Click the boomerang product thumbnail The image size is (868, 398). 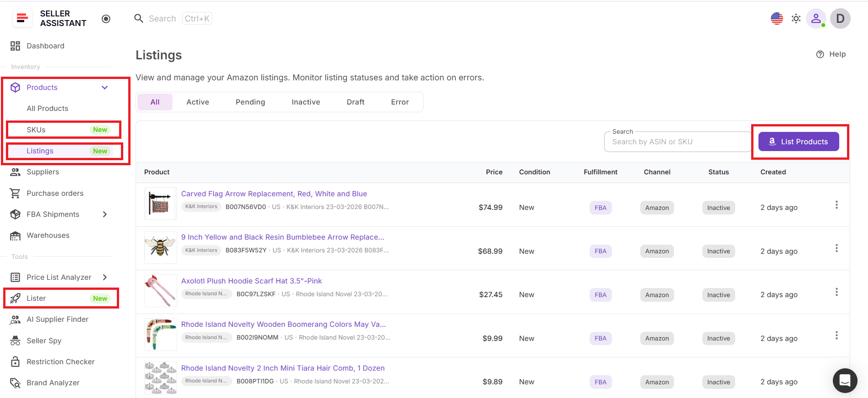[161, 335]
